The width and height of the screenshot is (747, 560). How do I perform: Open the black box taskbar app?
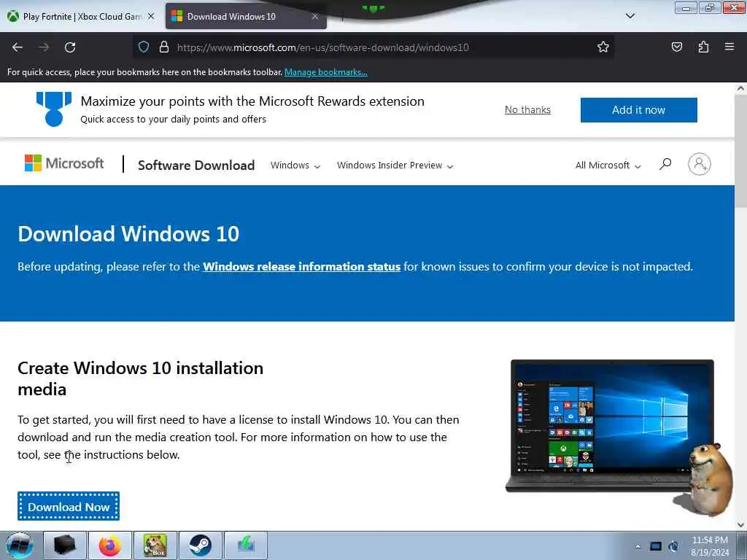click(65, 545)
